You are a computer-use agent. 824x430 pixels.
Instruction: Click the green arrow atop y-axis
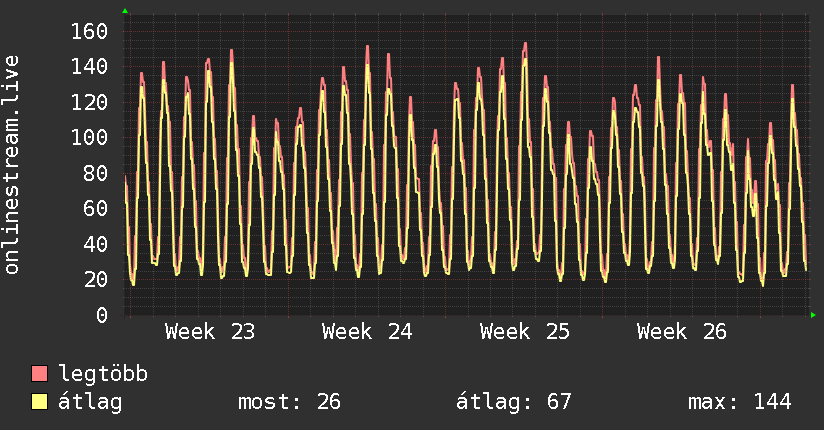click(x=125, y=11)
